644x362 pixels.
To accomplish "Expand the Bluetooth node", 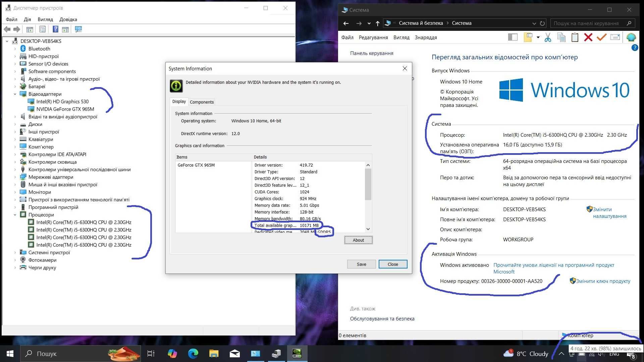I will click(15, 49).
